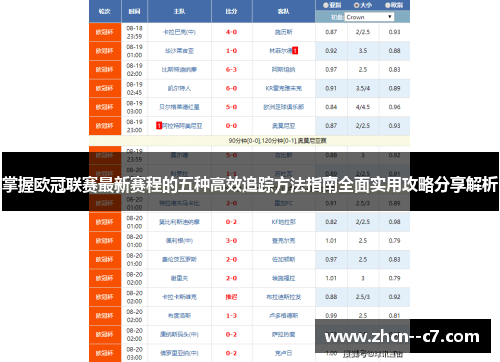
Task: Click the 时间 column header
Action: click(134, 11)
